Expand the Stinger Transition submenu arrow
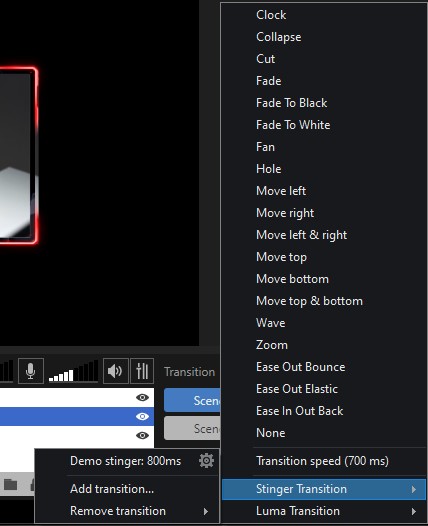The width and height of the screenshot is (428, 526). point(414,489)
